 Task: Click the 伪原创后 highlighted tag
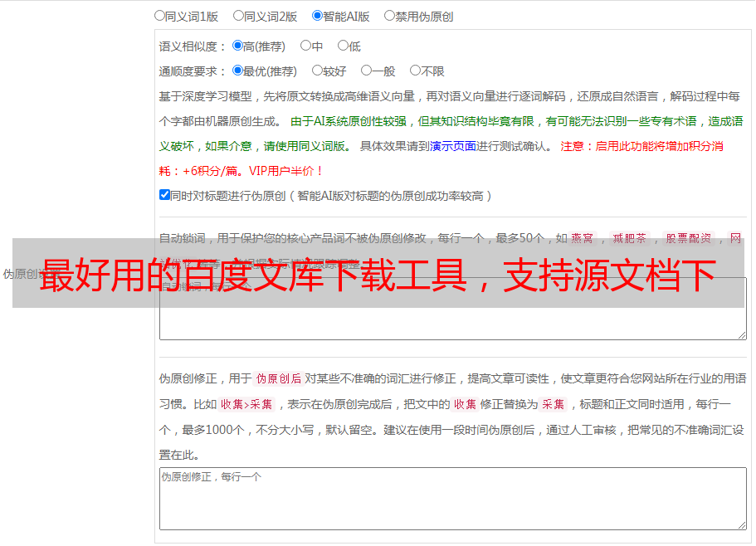(x=279, y=378)
